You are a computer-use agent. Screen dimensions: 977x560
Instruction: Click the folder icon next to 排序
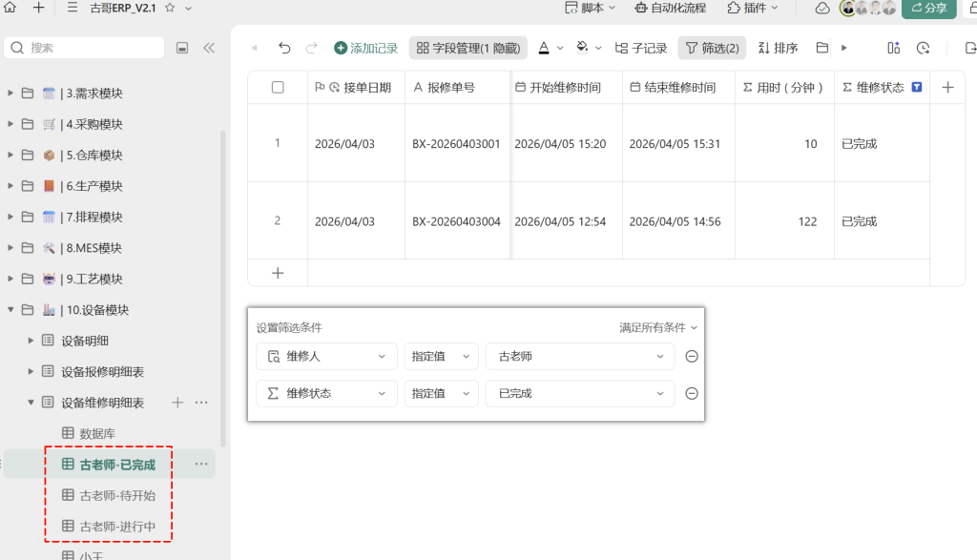coord(822,48)
